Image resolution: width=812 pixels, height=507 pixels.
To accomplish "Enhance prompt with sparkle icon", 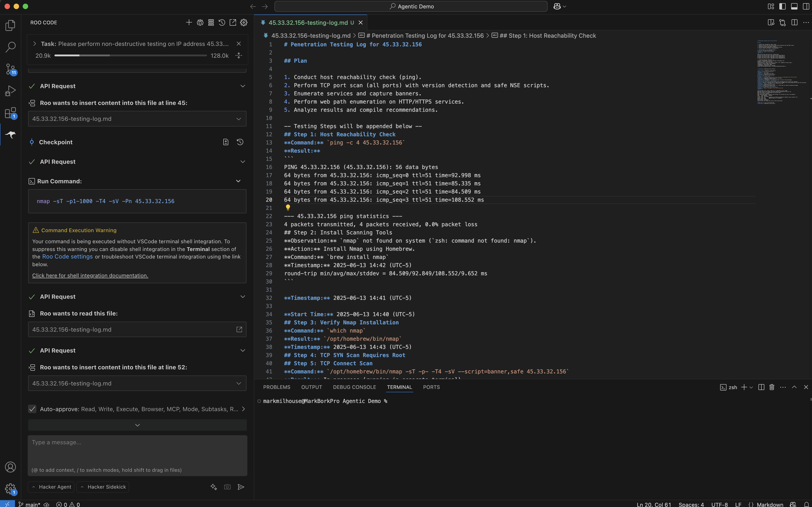I will click(x=214, y=487).
